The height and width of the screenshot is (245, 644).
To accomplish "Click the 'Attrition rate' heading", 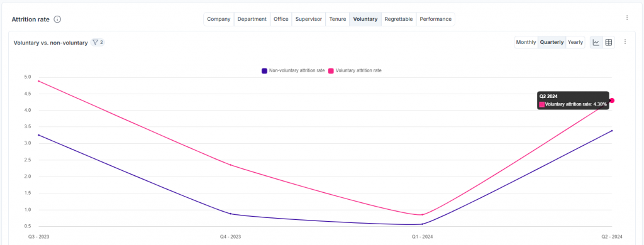I will click(x=30, y=19).
